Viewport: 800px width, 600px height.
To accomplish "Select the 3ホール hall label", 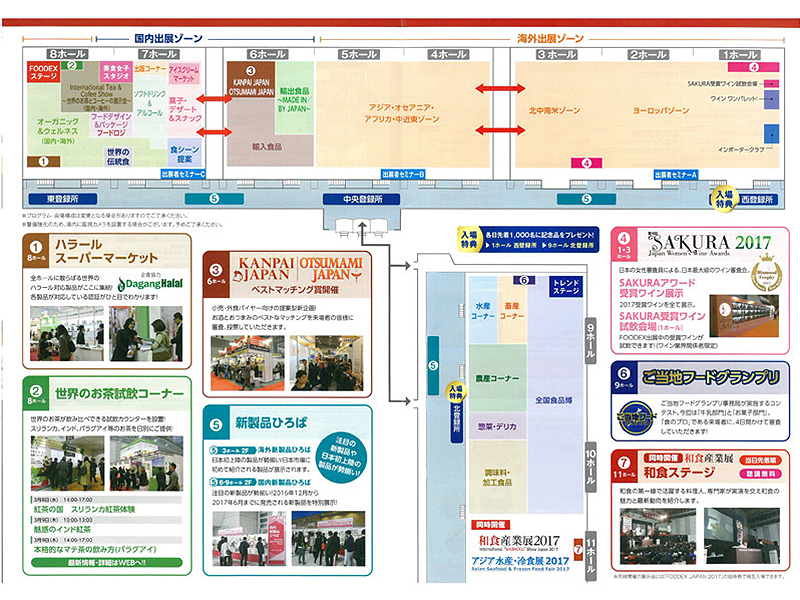I will coord(557,55).
